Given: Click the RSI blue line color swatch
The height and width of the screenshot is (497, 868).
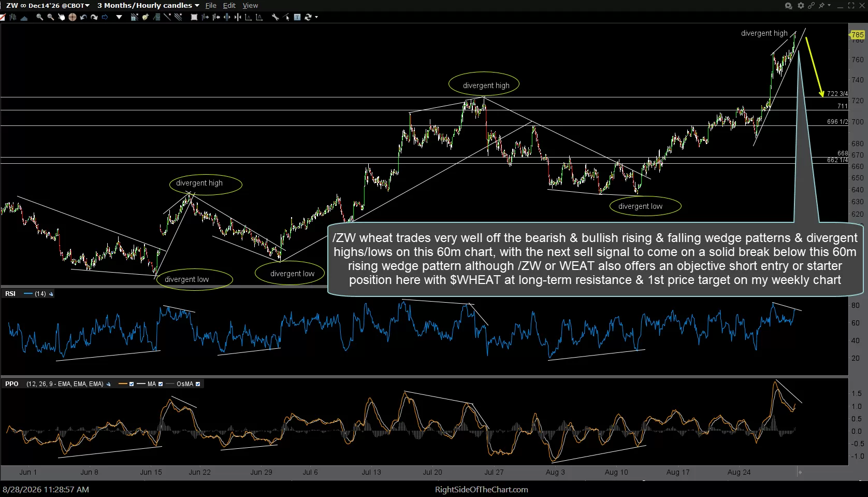Looking at the screenshot, I should pos(28,294).
